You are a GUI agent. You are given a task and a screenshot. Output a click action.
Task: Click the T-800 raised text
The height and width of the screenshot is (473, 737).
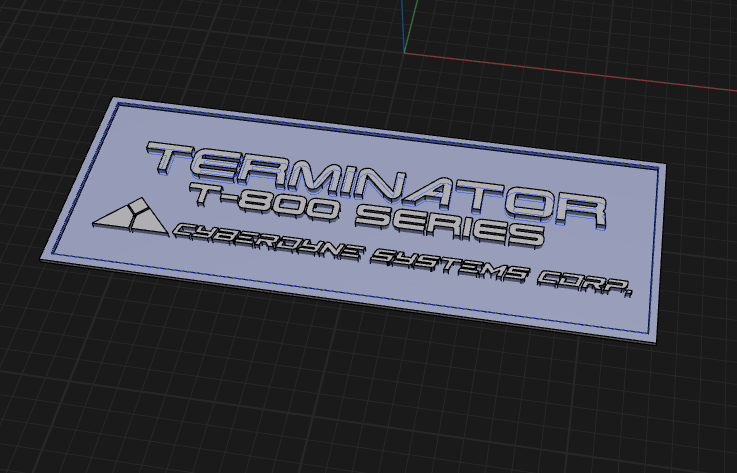pyautogui.click(x=264, y=202)
